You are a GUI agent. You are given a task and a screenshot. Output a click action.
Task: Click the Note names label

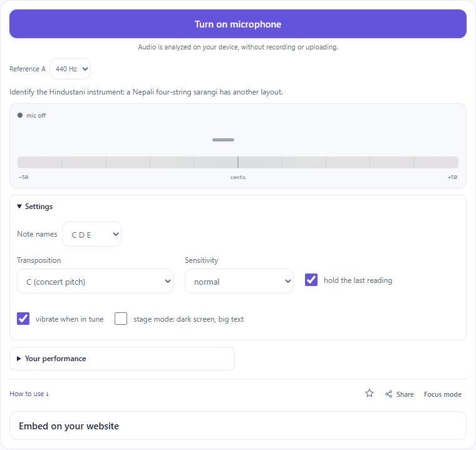(37, 234)
